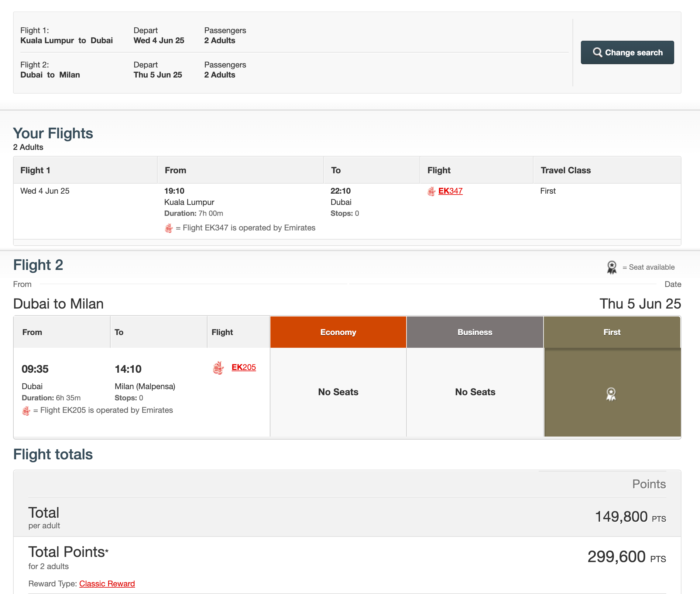
Task: Click the 22:10 Dubai arrival time
Action: 341,191
